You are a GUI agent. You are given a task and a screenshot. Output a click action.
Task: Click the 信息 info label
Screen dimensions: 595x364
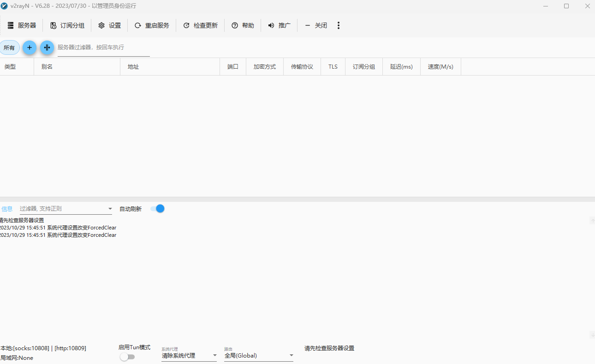pyautogui.click(x=7, y=209)
